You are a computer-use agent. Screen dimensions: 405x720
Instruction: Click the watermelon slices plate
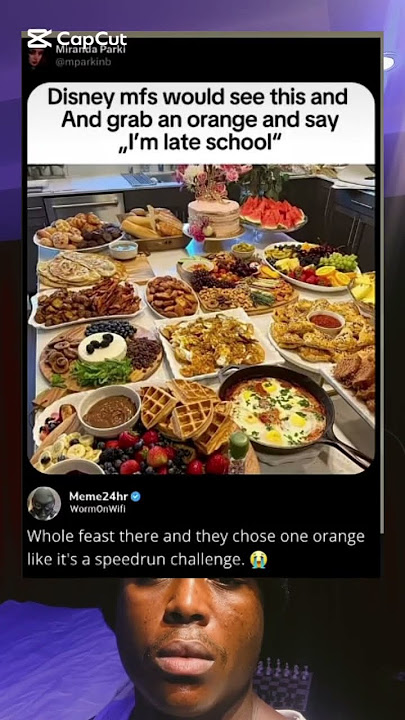pyautogui.click(x=273, y=214)
